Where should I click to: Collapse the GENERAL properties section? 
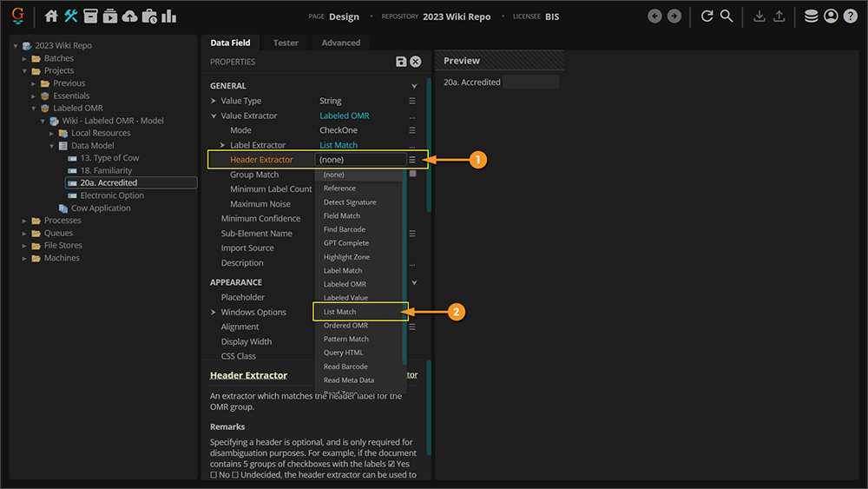(414, 86)
